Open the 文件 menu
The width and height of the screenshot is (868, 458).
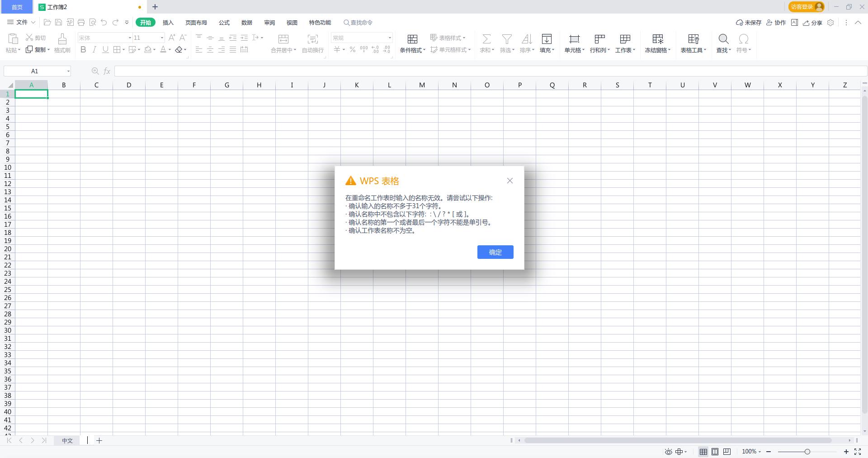point(21,22)
